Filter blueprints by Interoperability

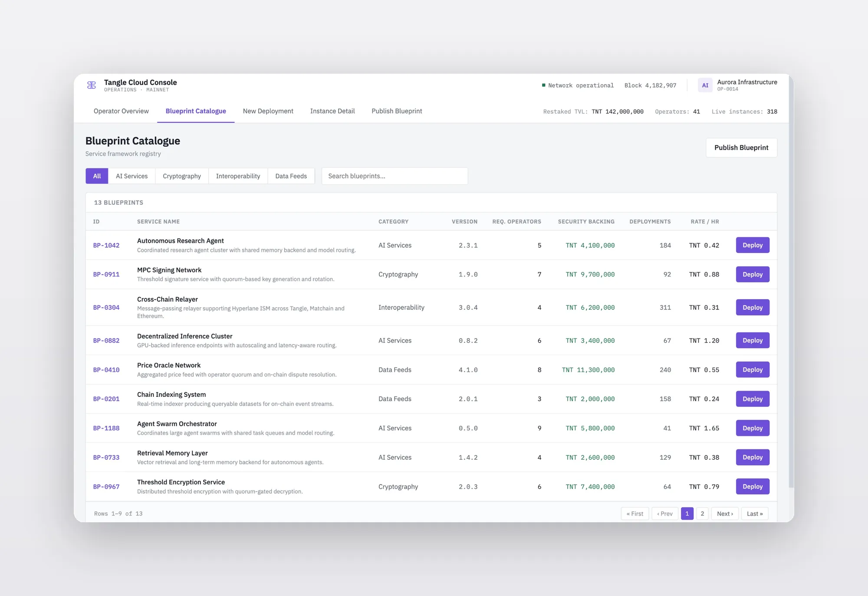coord(238,176)
